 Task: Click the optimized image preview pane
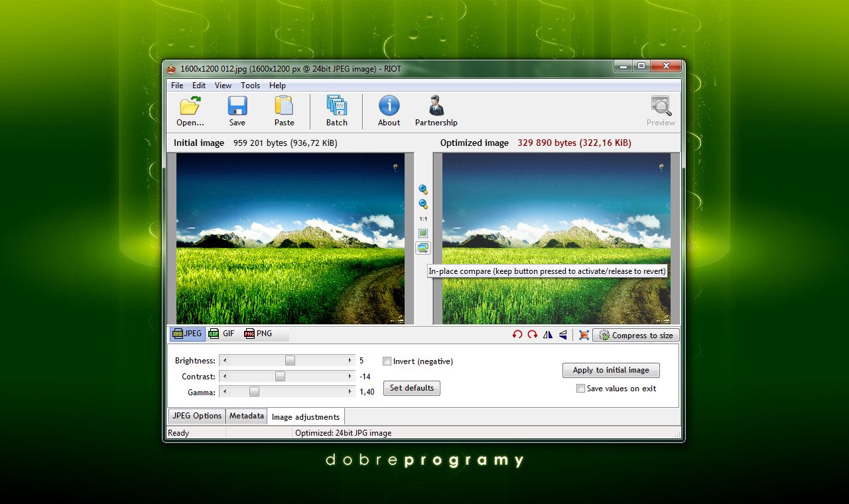[x=556, y=239]
